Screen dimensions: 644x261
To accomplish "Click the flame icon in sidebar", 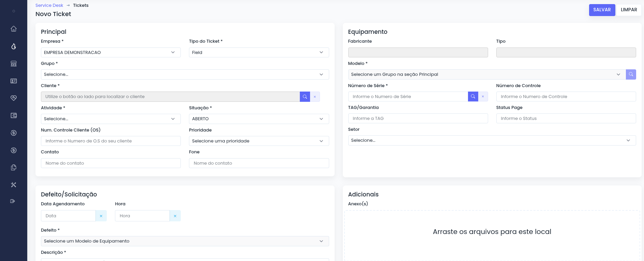I will tap(14, 46).
